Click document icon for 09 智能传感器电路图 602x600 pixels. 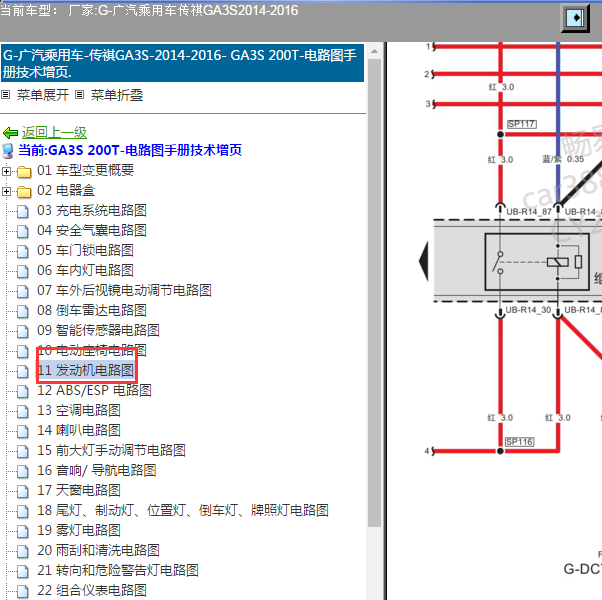pos(23,331)
